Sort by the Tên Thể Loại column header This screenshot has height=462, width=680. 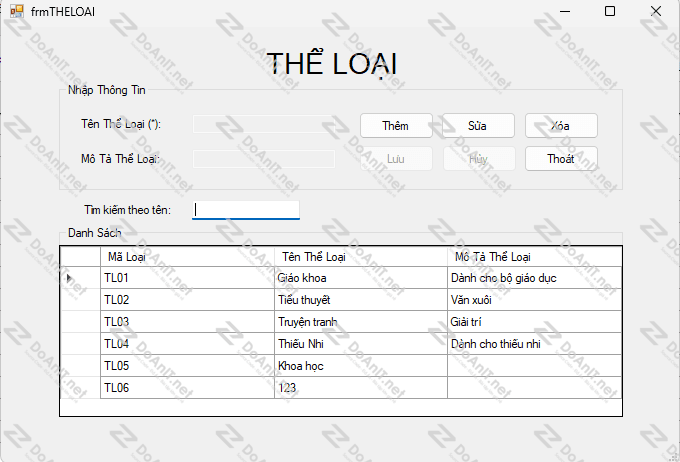[x=361, y=257]
